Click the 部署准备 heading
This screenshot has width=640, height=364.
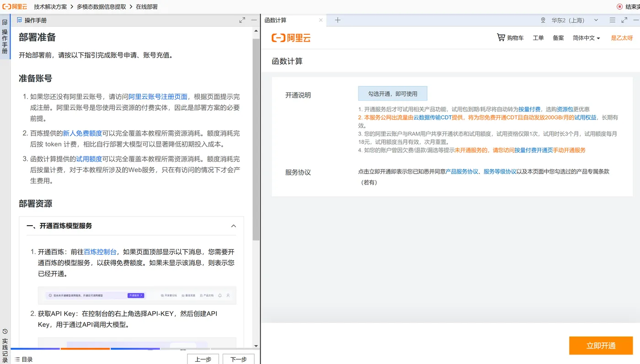point(37,37)
